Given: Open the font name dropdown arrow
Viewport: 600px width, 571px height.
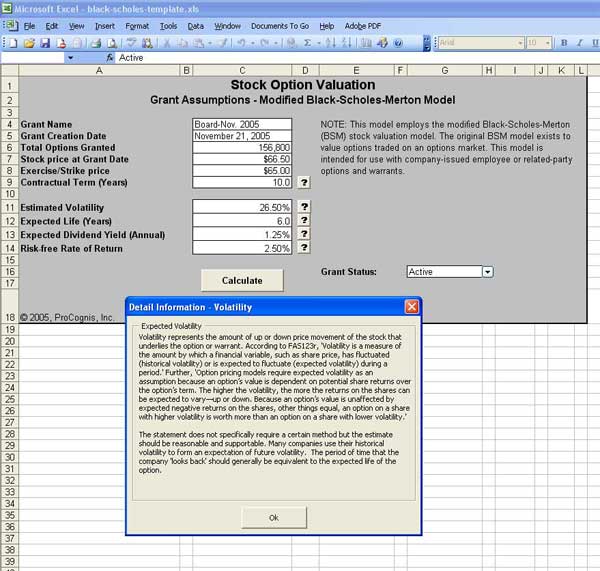Looking at the screenshot, I should pyautogui.click(x=520, y=43).
